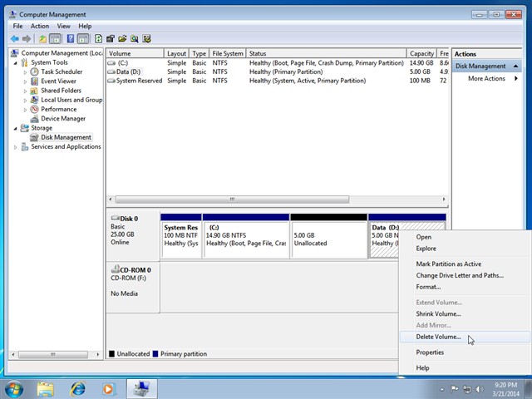532x399 pixels.
Task: Collapse the Storage tree node
Action: point(15,128)
